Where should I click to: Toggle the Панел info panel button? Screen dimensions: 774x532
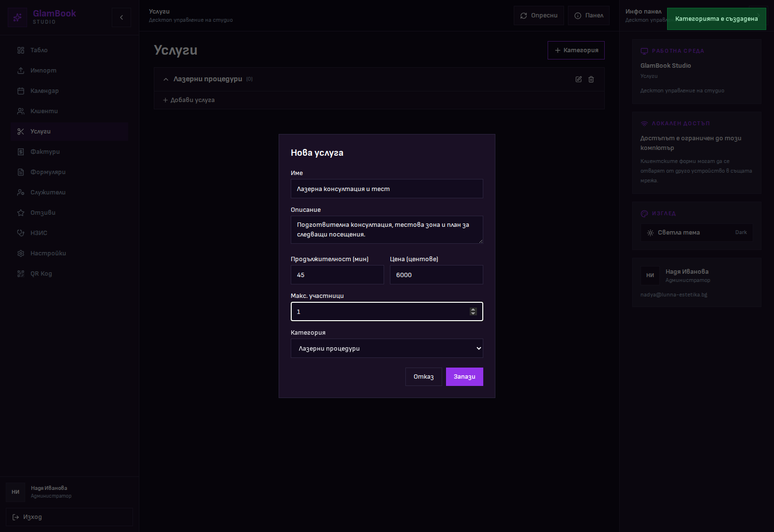point(589,15)
